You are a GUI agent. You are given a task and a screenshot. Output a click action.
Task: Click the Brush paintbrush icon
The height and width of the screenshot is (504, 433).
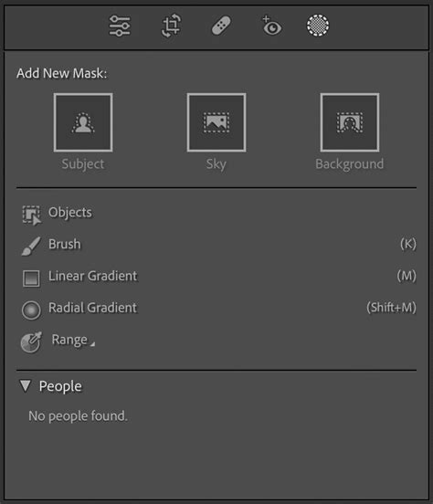coord(31,247)
